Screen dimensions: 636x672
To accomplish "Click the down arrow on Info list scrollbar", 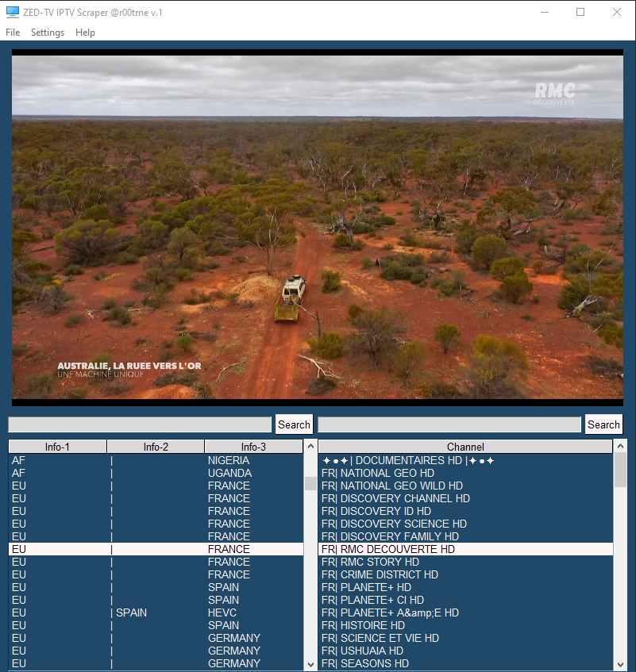I will [x=310, y=665].
